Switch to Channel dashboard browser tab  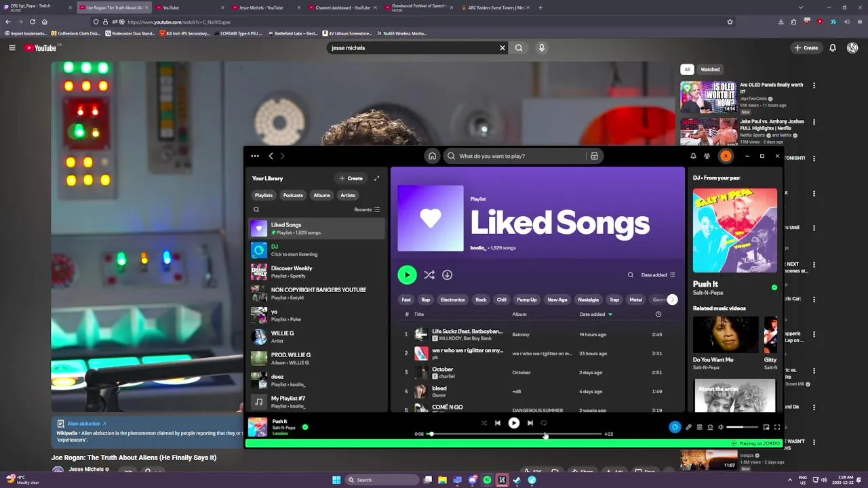tap(342, 7)
